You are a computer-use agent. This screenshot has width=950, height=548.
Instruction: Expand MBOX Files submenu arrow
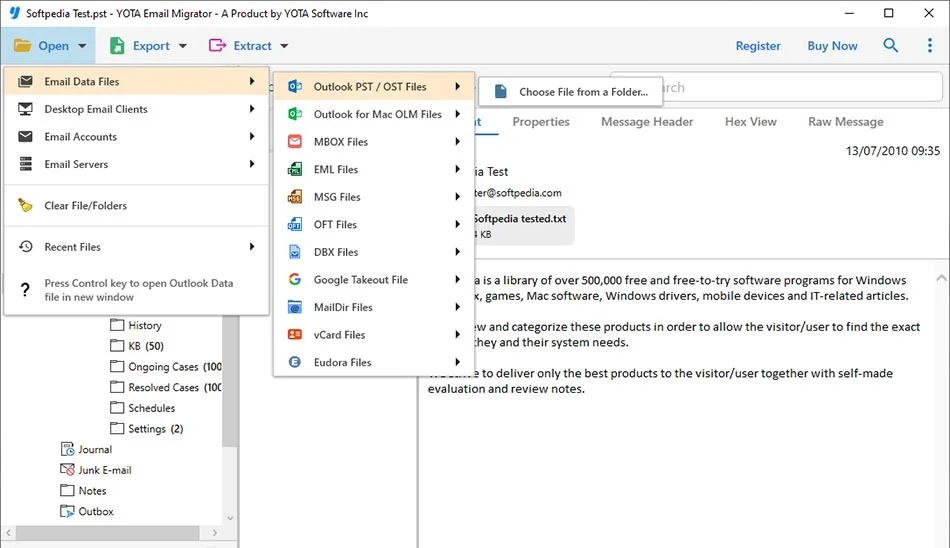457,142
